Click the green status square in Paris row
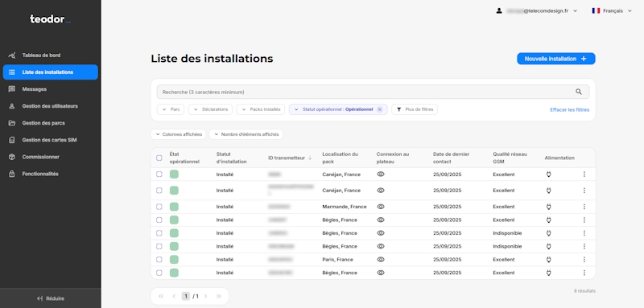The width and height of the screenshot is (644, 308). (x=174, y=260)
